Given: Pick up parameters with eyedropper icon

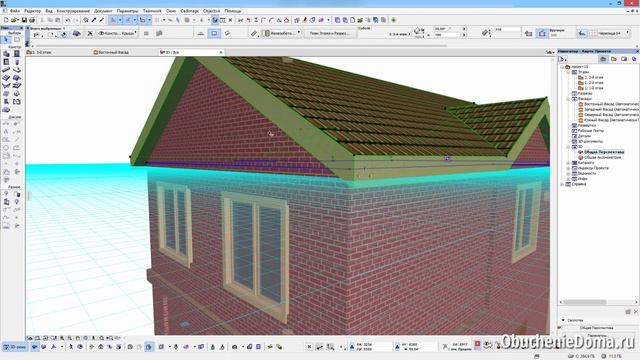Looking at the screenshot, I should [x=94, y=20].
